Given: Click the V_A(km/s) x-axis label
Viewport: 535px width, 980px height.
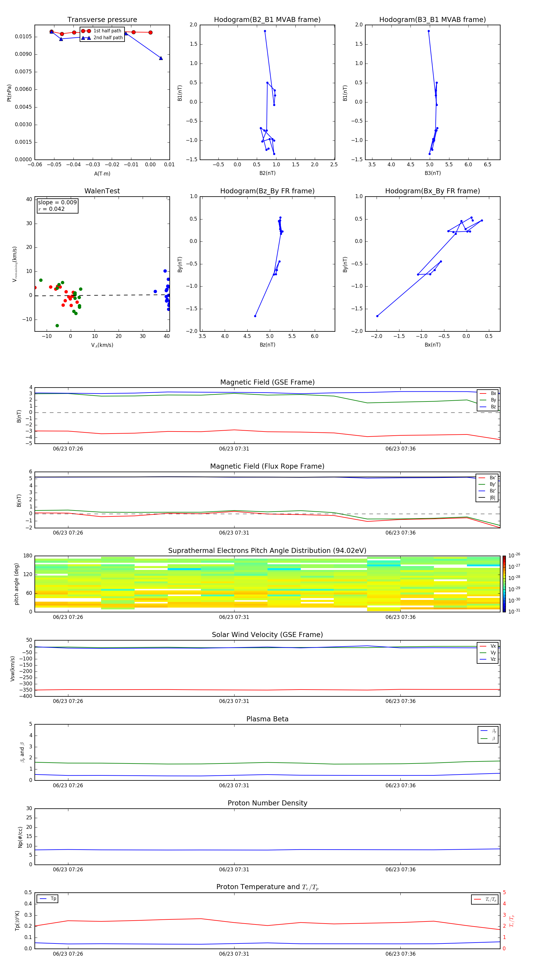Looking at the screenshot, I should [102, 345].
